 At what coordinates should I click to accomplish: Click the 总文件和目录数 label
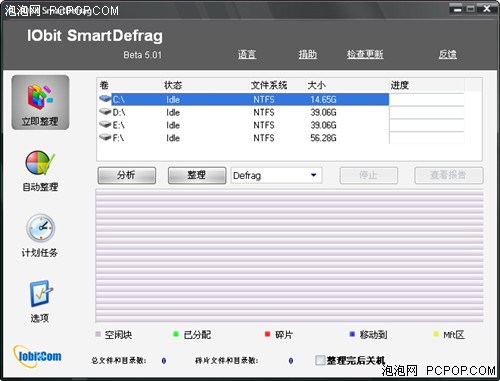[x=119, y=360]
